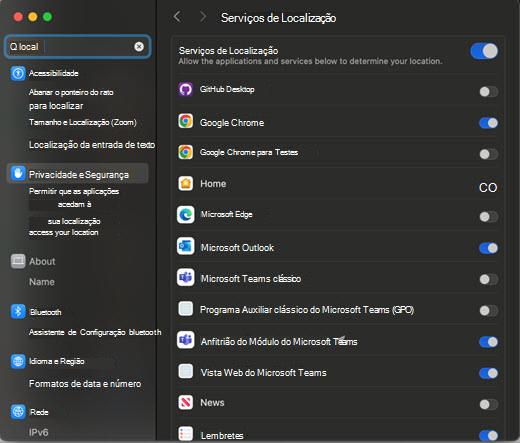Select 'Formatos de data e número' result
Viewport: 520px width, 443px height.
pos(85,384)
